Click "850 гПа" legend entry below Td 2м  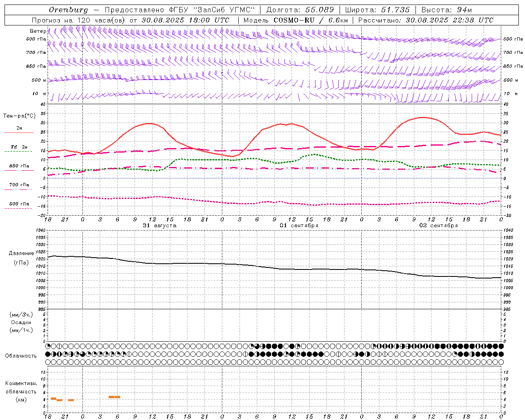pyautogui.click(x=19, y=166)
